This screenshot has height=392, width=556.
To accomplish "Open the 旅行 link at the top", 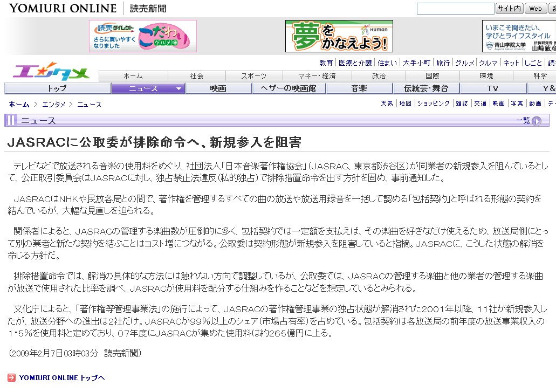I will click(x=443, y=63).
